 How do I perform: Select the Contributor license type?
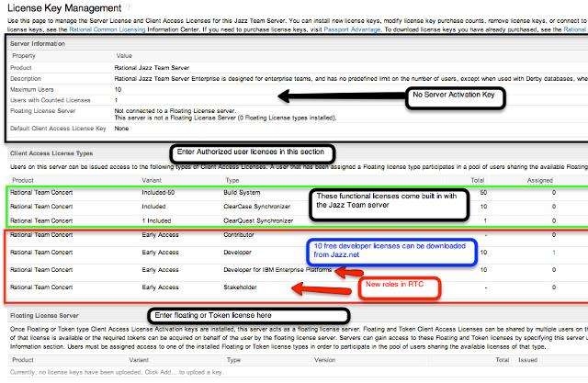(239, 235)
